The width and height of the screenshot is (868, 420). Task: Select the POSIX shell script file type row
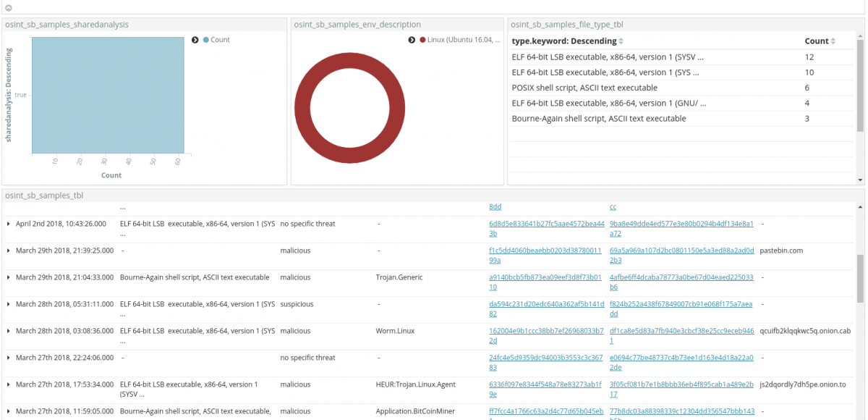pyautogui.click(x=683, y=88)
